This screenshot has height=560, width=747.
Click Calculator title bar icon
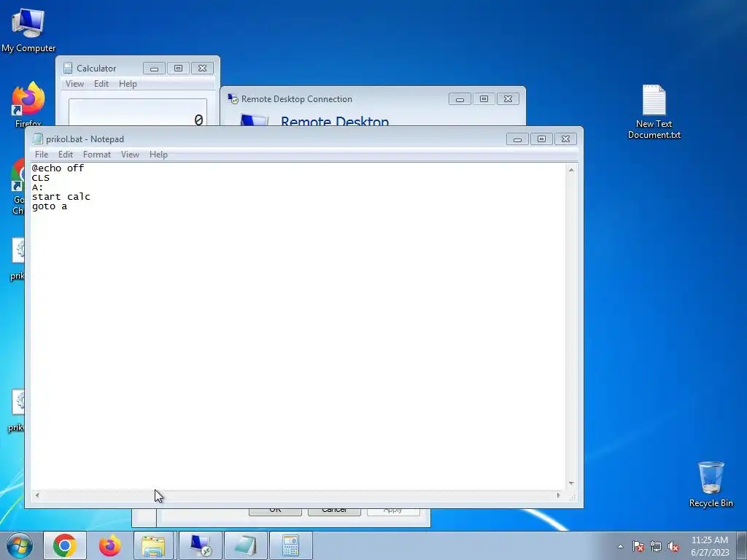[x=68, y=68]
